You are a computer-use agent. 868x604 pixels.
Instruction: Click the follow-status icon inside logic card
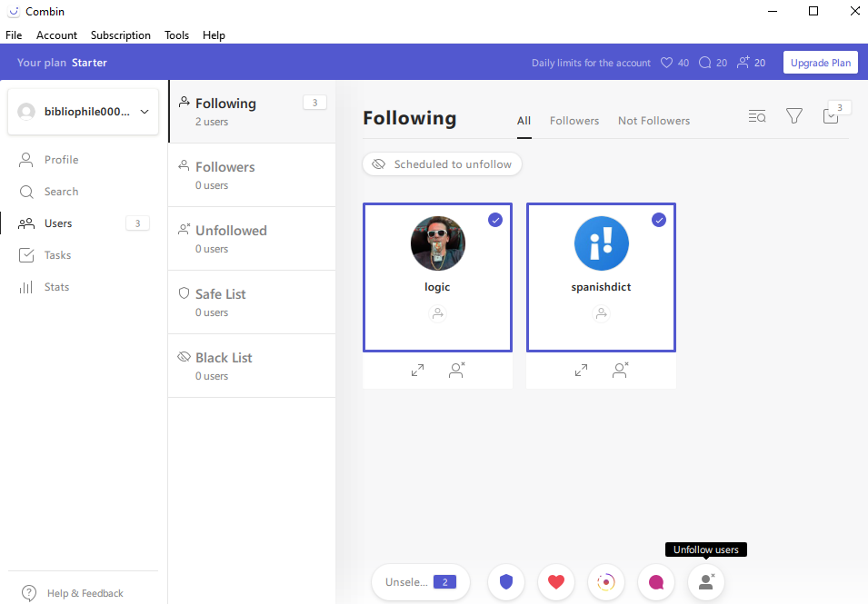(437, 313)
